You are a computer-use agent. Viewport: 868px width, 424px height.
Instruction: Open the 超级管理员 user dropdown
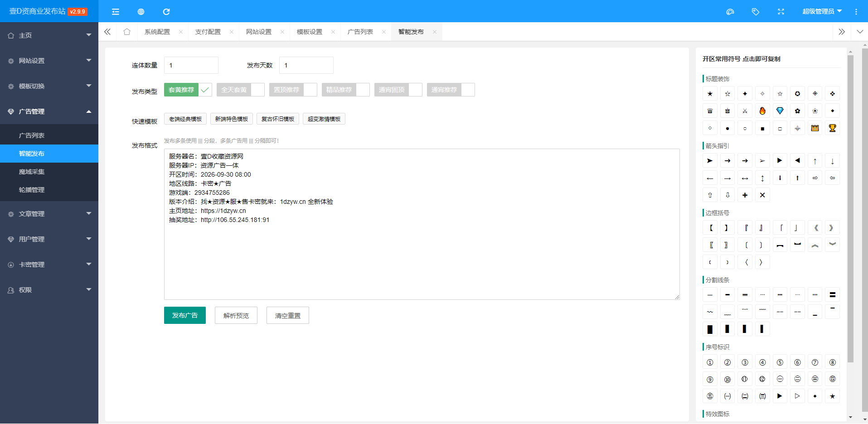[822, 11]
